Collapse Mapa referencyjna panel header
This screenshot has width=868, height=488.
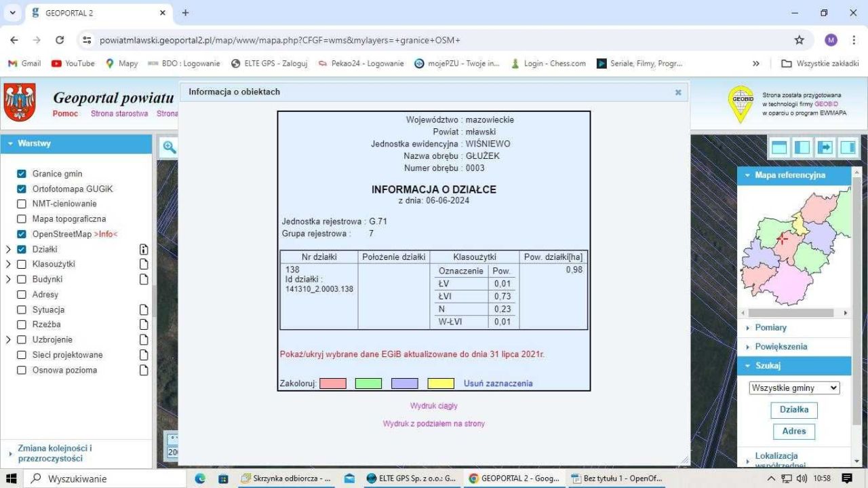point(794,175)
